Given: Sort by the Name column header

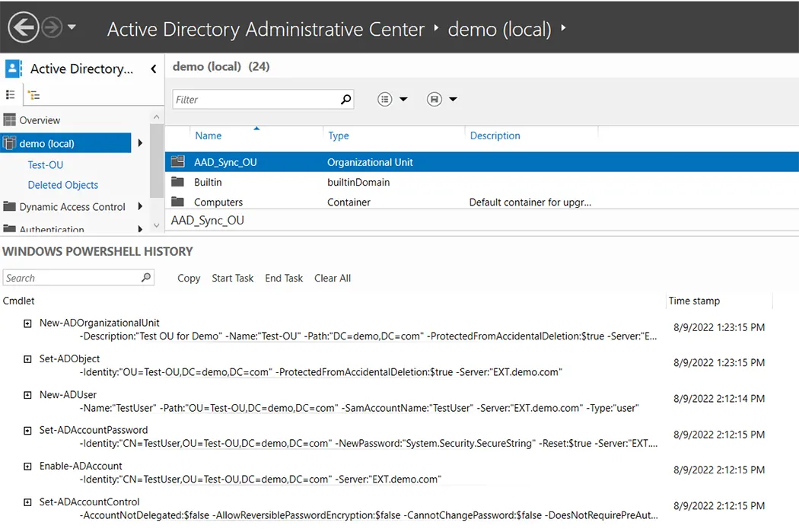Looking at the screenshot, I should [x=208, y=135].
